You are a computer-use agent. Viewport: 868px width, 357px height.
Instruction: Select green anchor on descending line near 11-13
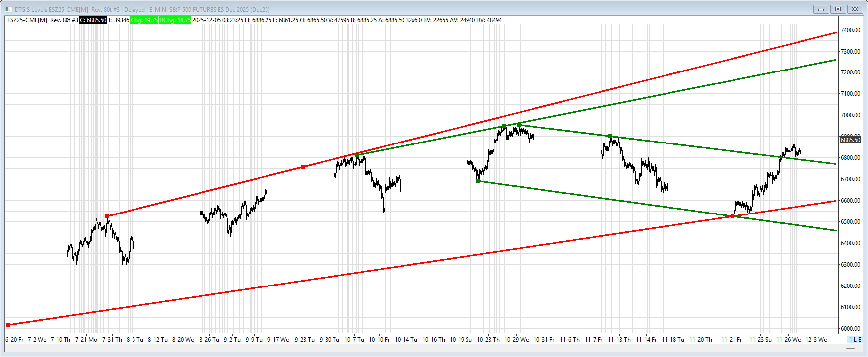click(x=610, y=136)
